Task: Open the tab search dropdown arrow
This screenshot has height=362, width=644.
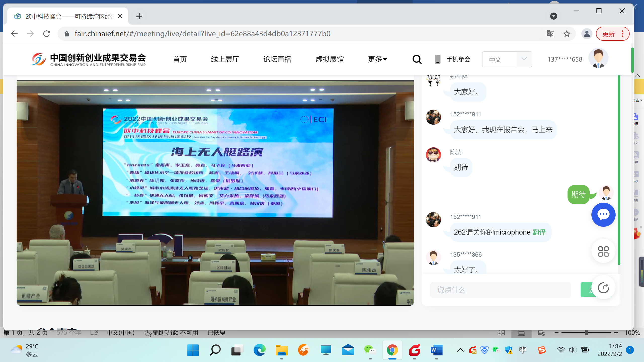Action: [553, 16]
